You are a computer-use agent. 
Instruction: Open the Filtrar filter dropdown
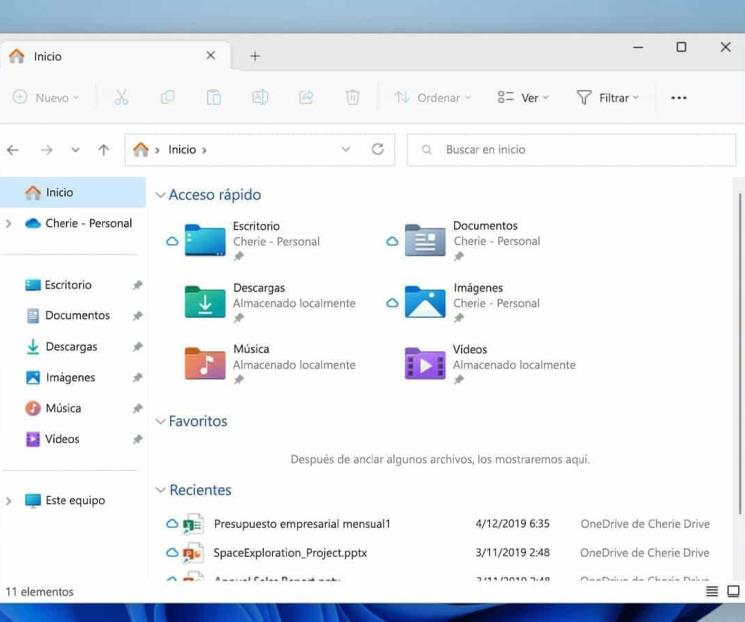click(x=607, y=97)
